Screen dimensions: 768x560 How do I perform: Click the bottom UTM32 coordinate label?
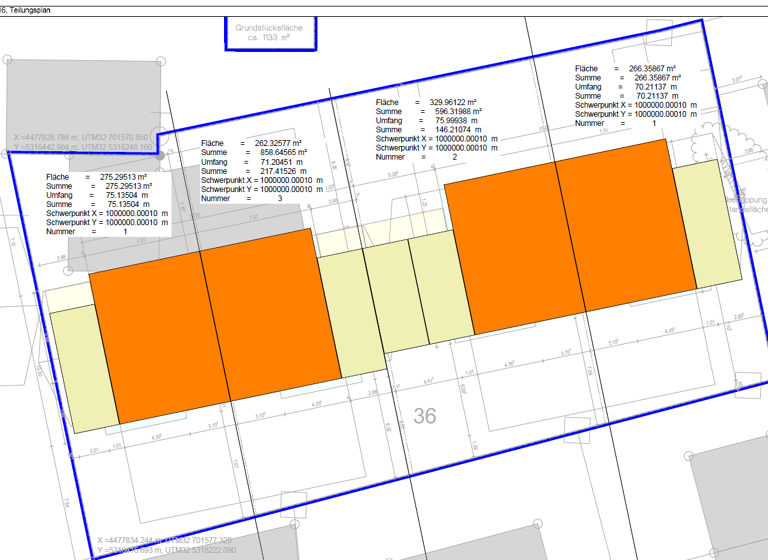(167, 544)
